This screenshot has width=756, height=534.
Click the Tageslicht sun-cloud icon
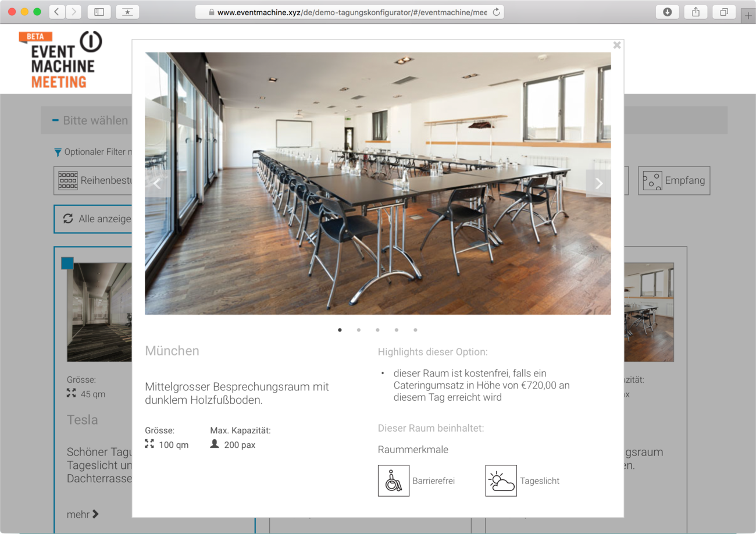(501, 480)
